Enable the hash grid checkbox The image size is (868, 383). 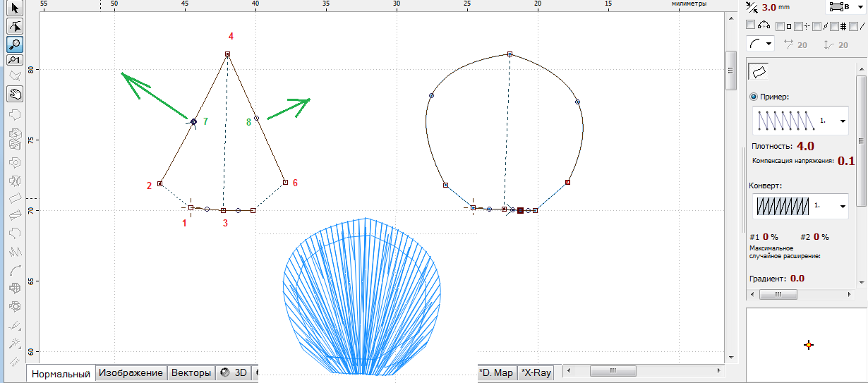(x=835, y=26)
